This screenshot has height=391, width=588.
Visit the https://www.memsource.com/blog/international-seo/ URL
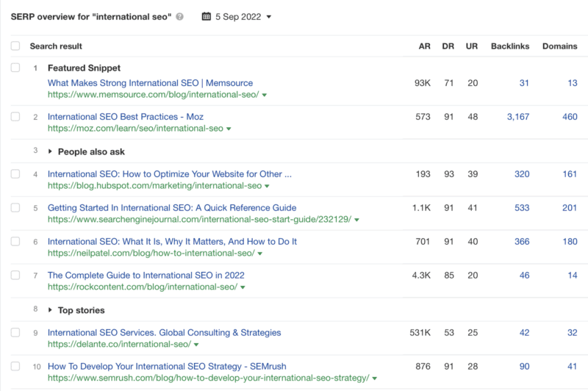(153, 95)
